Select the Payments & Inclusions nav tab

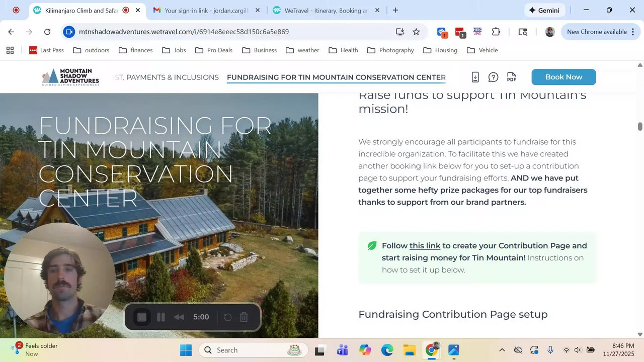(167, 77)
